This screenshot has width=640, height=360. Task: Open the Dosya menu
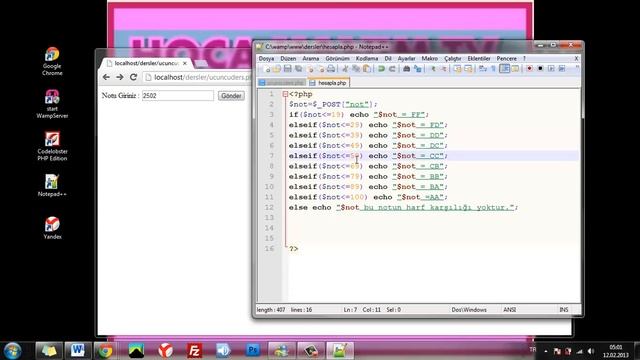(266, 59)
